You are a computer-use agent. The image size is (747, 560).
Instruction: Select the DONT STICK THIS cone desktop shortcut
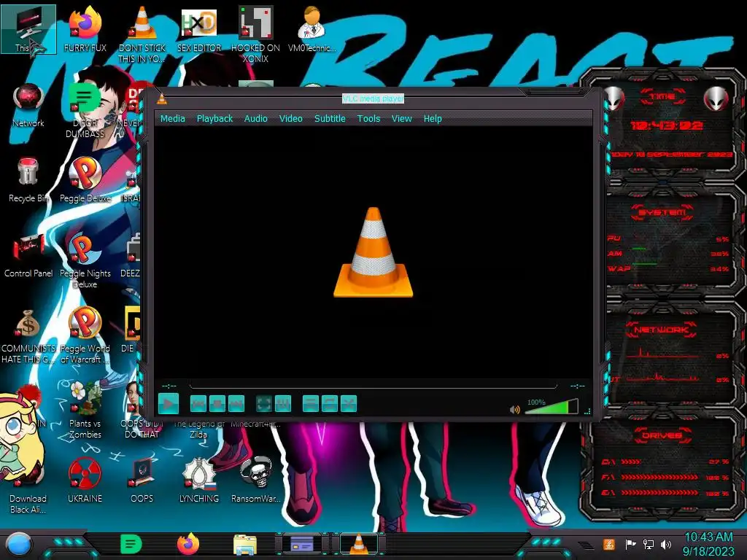[142, 34]
